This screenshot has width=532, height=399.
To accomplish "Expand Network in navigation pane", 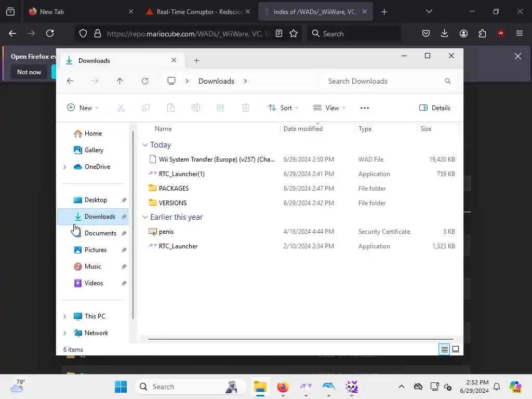I will point(65,333).
